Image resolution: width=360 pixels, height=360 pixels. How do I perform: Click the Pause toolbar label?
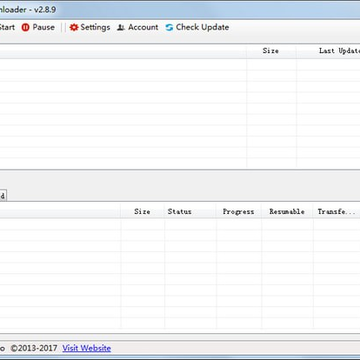[x=43, y=27]
